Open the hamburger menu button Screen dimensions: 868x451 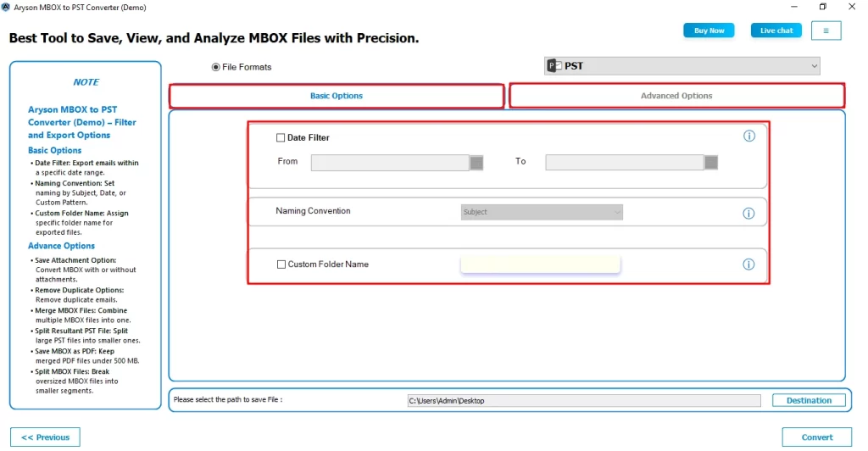pos(826,31)
